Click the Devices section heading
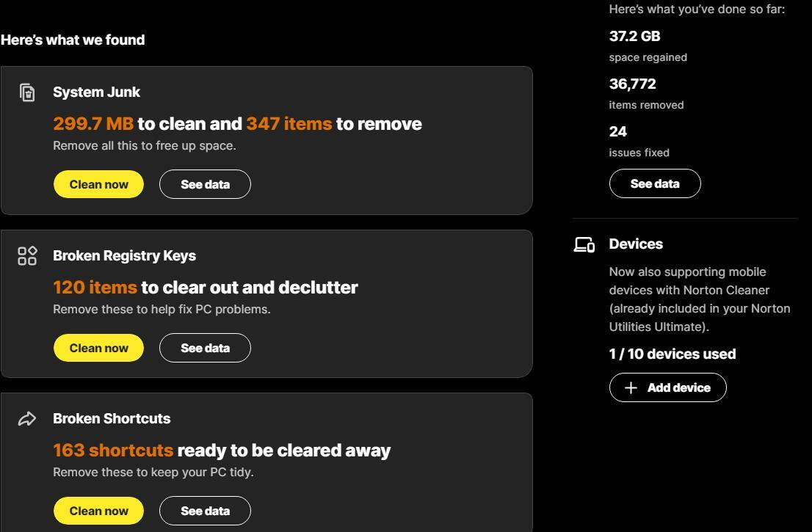Viewport: 812px width, 532px height. 636,244
